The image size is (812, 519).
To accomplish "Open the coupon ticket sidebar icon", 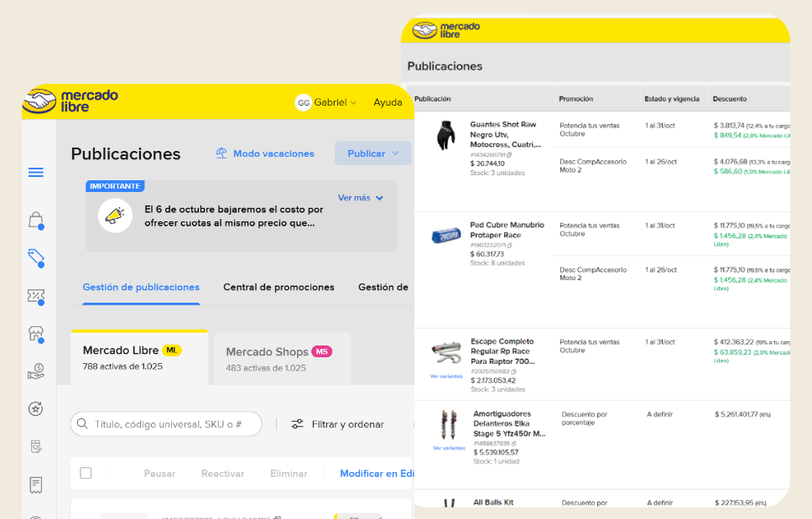I will pyautogui.click(x=35, y=296).
